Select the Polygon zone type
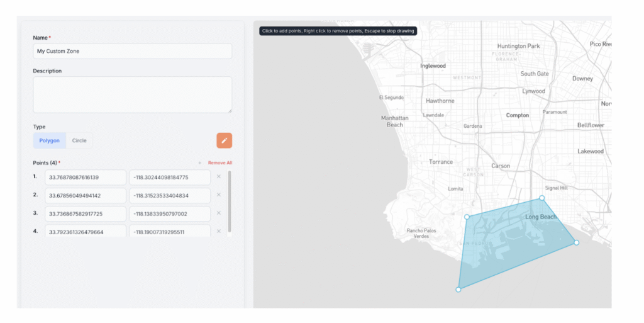 click(x=50, y=140)
